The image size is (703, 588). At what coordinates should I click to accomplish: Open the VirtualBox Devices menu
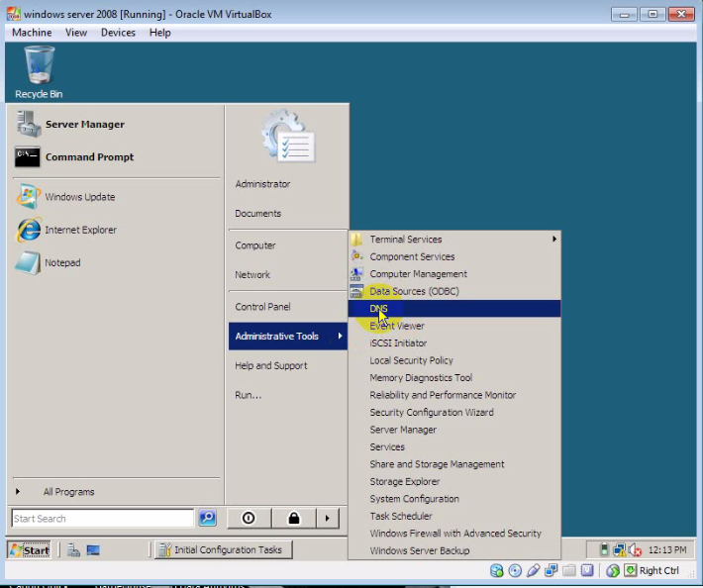click(x=118, y=33)
